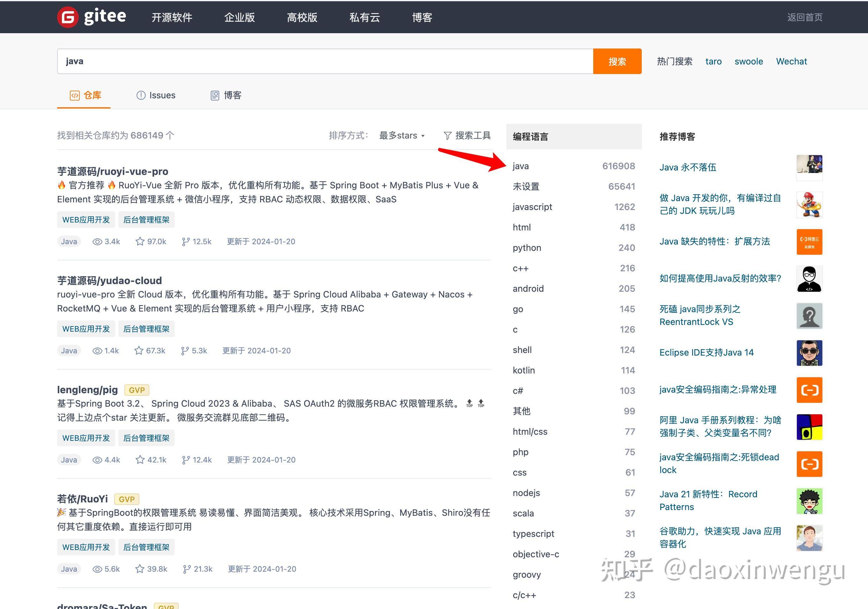This screenshot has width=868, height=609.
Task: Click the code icon on 仓库 tab
Action: point(74,96)
